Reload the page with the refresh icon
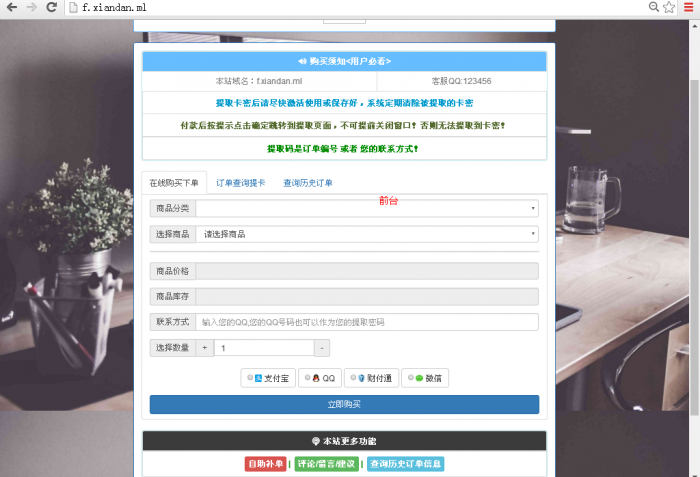 (x=50, y=7)
